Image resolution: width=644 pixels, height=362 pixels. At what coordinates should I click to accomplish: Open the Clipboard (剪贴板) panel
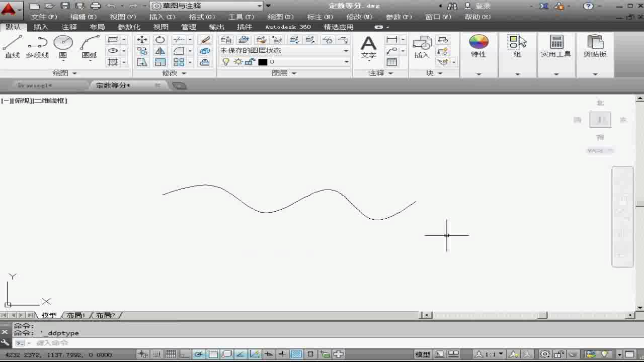pos(595,47)
